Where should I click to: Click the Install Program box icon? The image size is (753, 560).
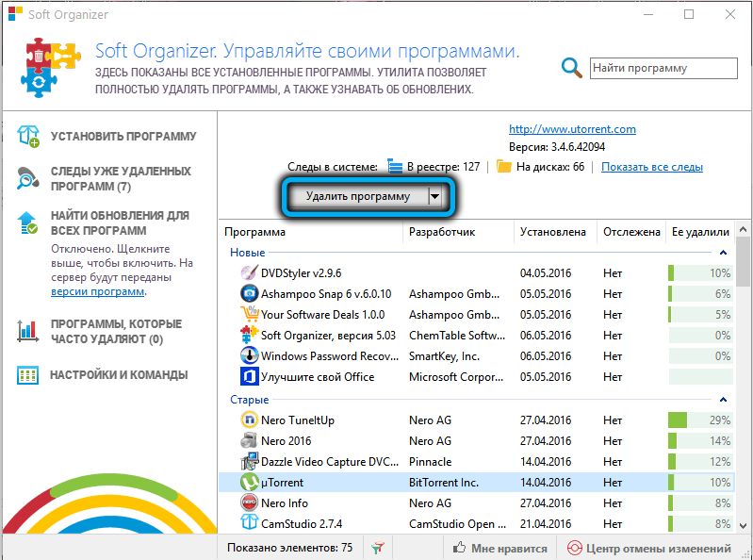tap(28, 137)
